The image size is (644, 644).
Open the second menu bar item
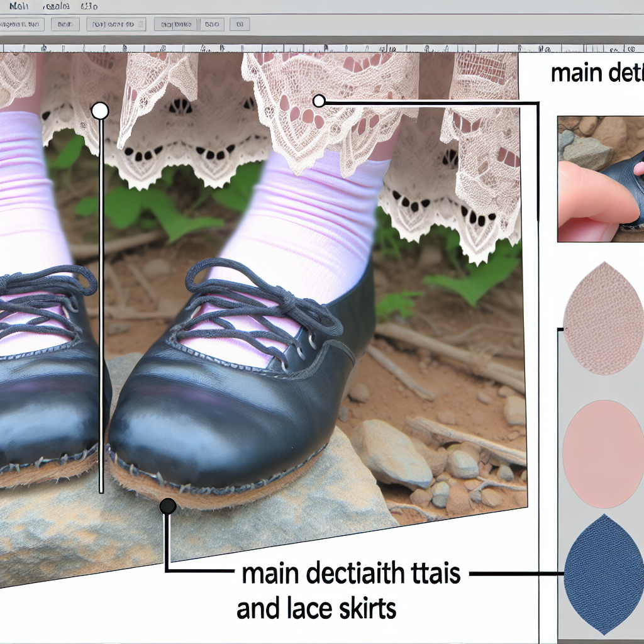(x=55, y=6)
